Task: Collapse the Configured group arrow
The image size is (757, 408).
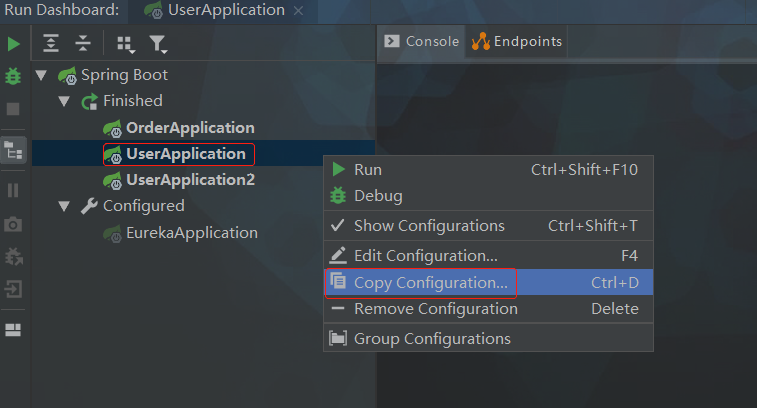Action: [x=65, y=206]
